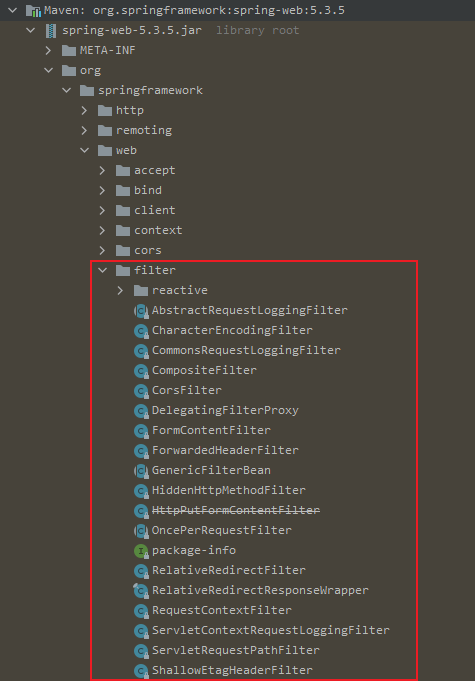
Task: Select the HiddenHttpMethodFilter class
Action: 228,490
